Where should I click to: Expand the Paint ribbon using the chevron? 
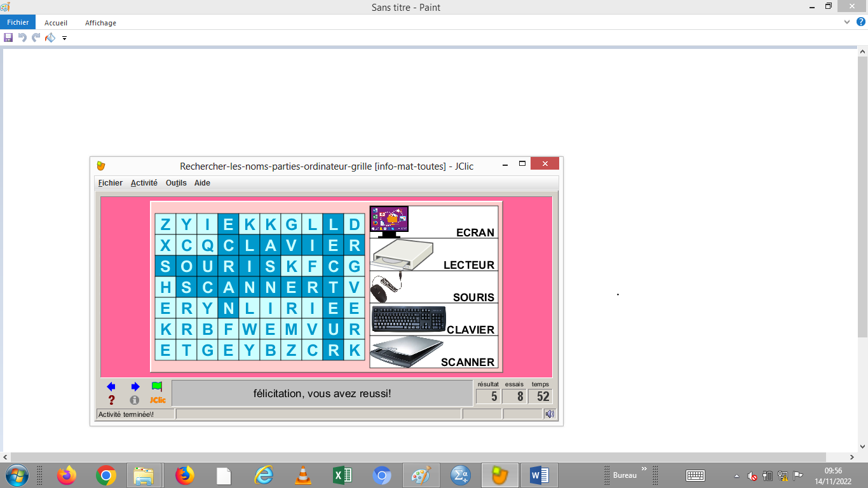[x=847, y=22]
